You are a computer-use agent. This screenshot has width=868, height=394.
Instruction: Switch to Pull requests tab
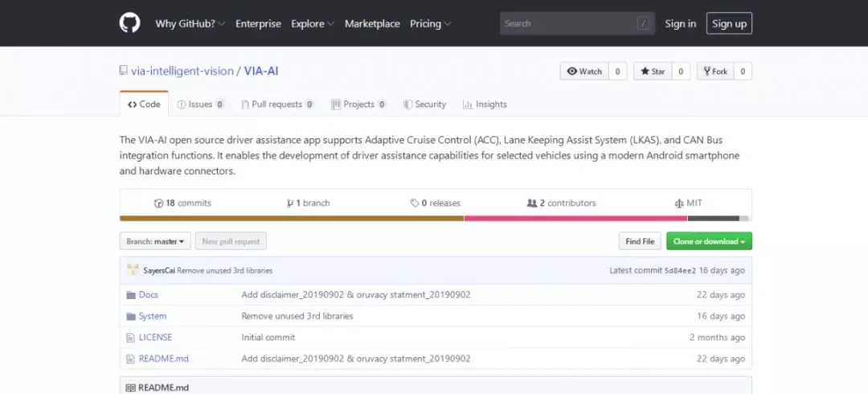[x=277, y=105]
